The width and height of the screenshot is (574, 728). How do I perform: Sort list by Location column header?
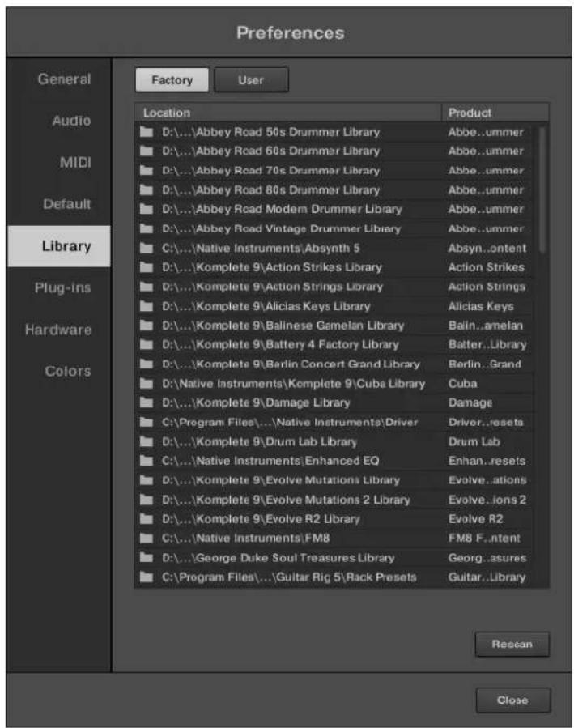click(x=287, y=113)
